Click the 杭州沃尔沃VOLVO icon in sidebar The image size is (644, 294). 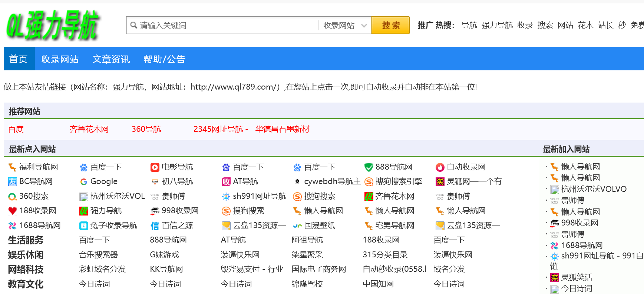[554, 190]
